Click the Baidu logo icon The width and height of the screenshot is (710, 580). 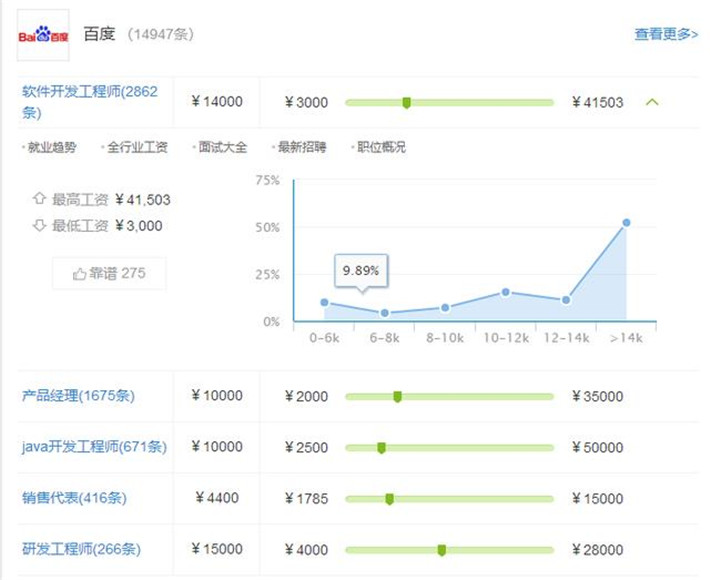43,36
